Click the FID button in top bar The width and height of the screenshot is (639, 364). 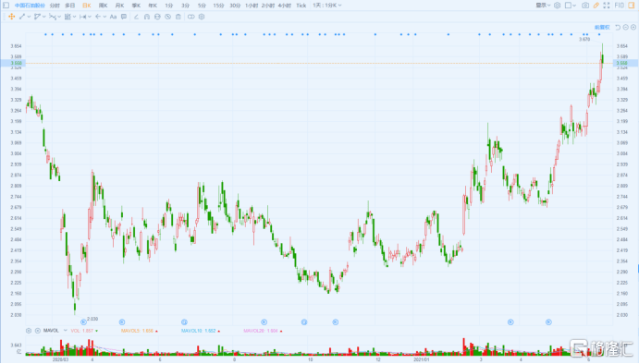619,6
